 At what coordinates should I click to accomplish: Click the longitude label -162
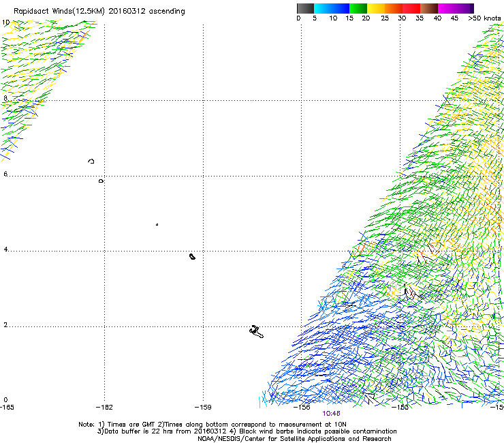[x=104, y=408]
